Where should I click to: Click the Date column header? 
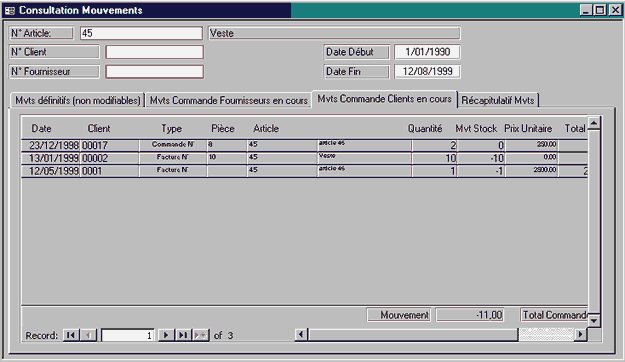click(x=41, y=128)
